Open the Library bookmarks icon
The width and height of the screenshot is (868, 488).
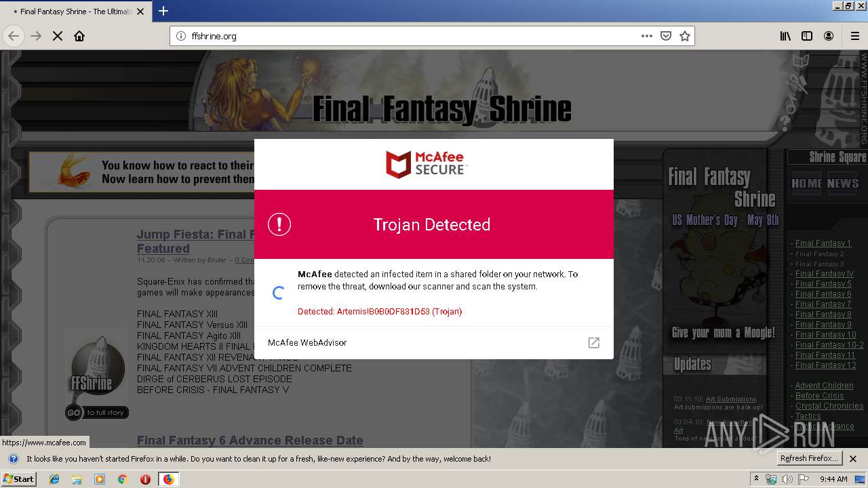785,36
